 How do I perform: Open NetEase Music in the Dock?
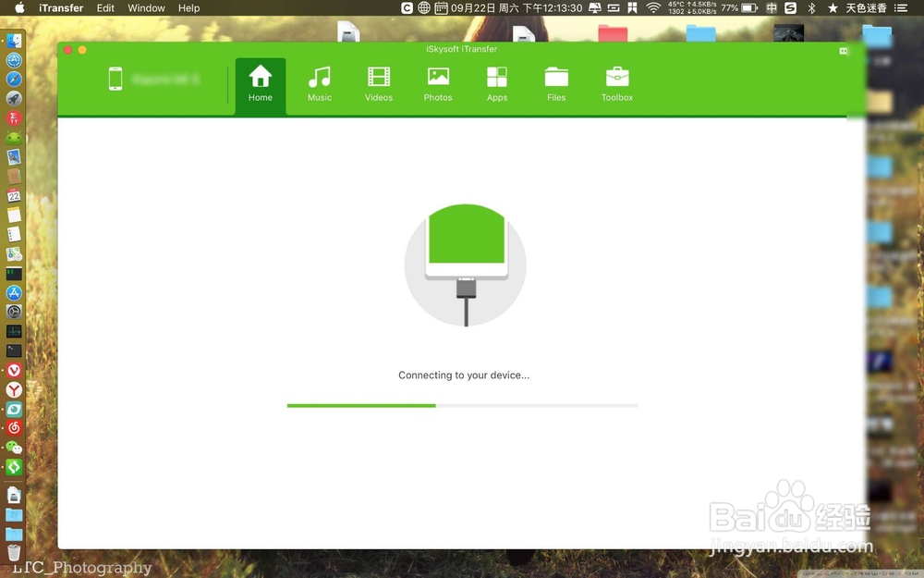tap(14, 427)
